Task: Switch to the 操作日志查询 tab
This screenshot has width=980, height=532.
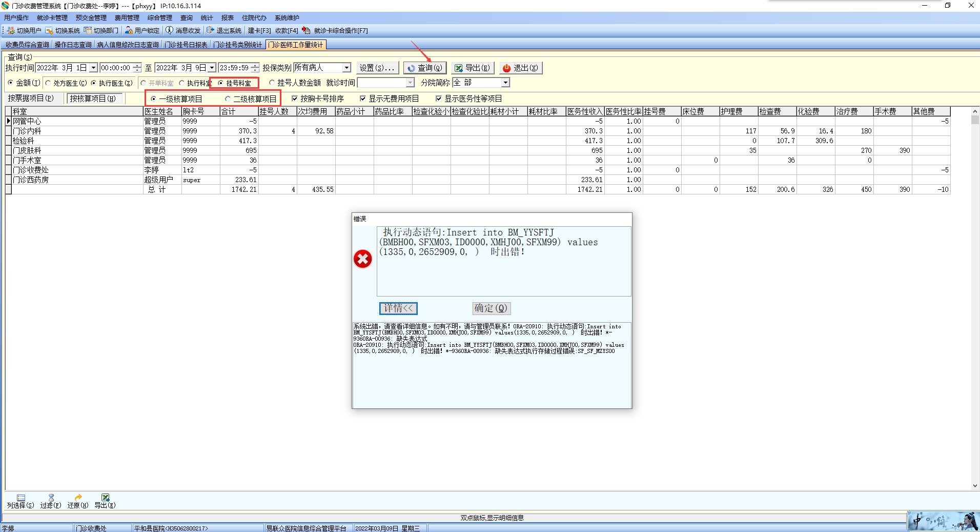Action: 73,45
